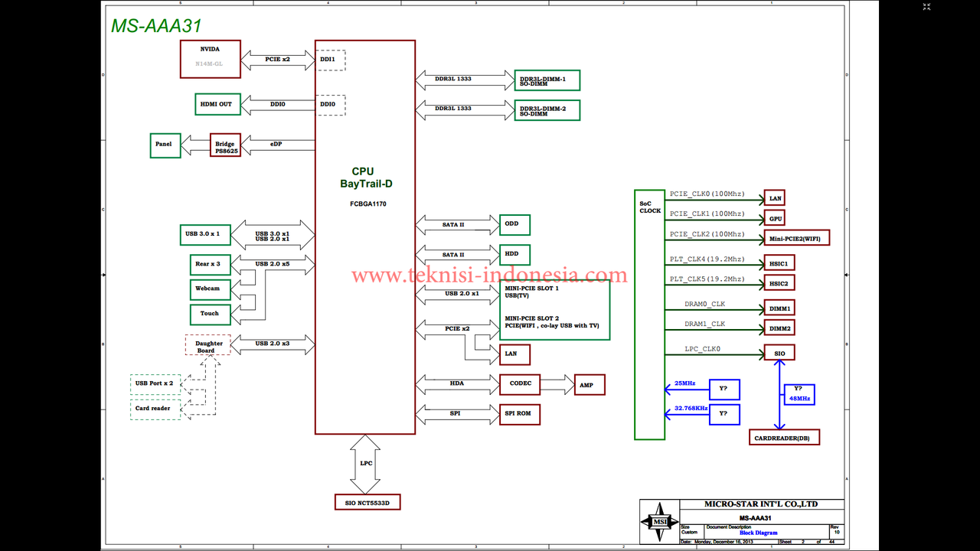This screenshot has height=551, width=980.
Task: Click the PCIE_CLK0(100Mhz) signal label
Action: coord(707,194)
